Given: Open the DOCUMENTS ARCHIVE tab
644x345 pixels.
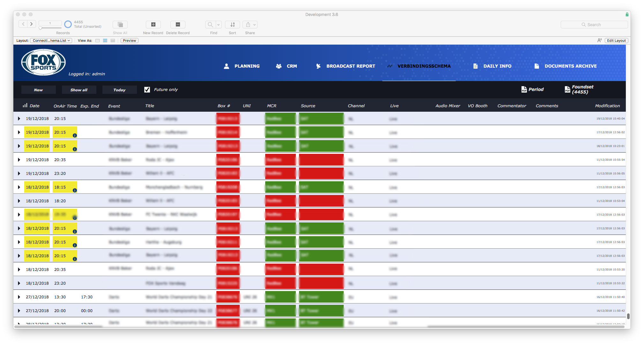Looking at the screenshot, I should [x=565, y=66].
